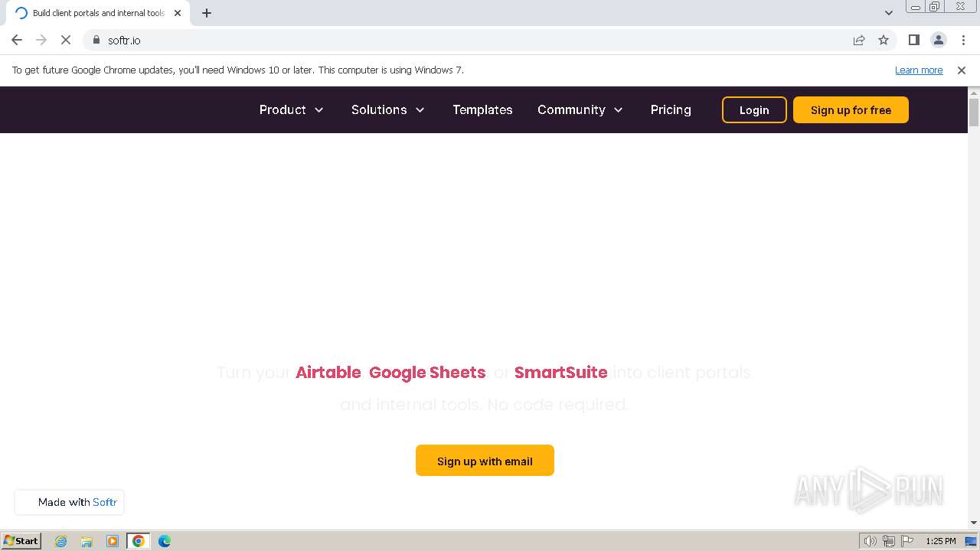Click Sign up for free button
Image resolution: width=980 pixels, height=551 pixels.
[x=851, y=110]
